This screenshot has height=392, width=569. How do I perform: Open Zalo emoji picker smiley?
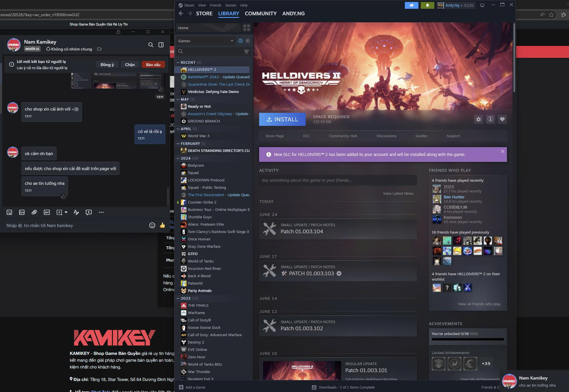pos(152,225)
